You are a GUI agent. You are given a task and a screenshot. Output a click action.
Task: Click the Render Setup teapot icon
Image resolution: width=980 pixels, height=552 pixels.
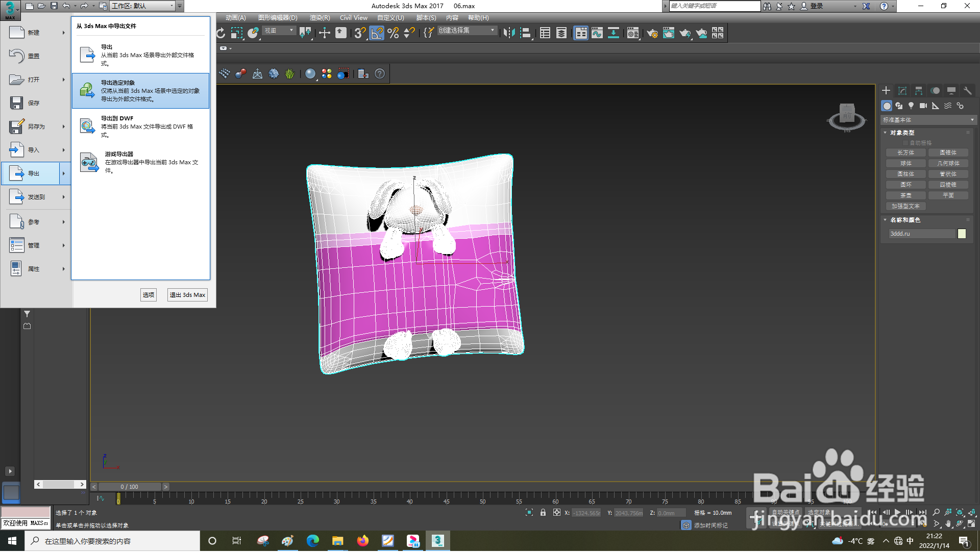pos(652,33)
